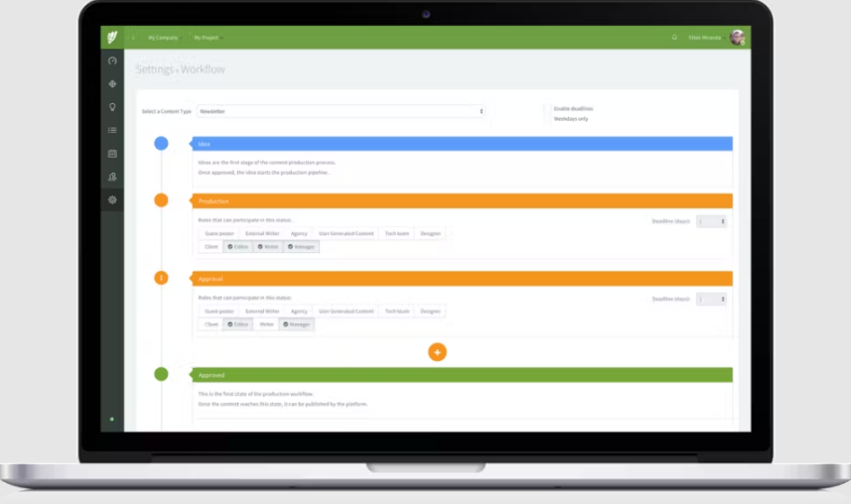Toggle Tech team role under Production
The width and height of the screenshot is (851, 504).
point(397,234)
